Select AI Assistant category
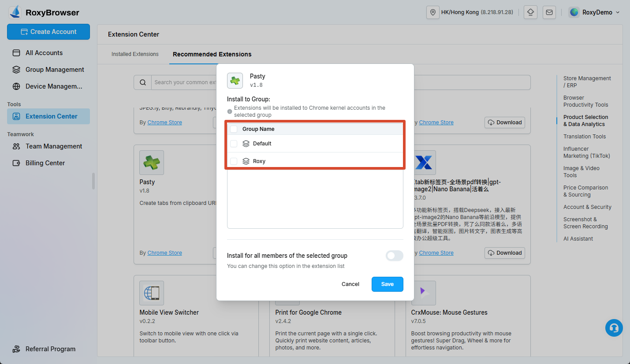Image resolution: width=630 pixels, height=364 pixels. coord(578,239)
